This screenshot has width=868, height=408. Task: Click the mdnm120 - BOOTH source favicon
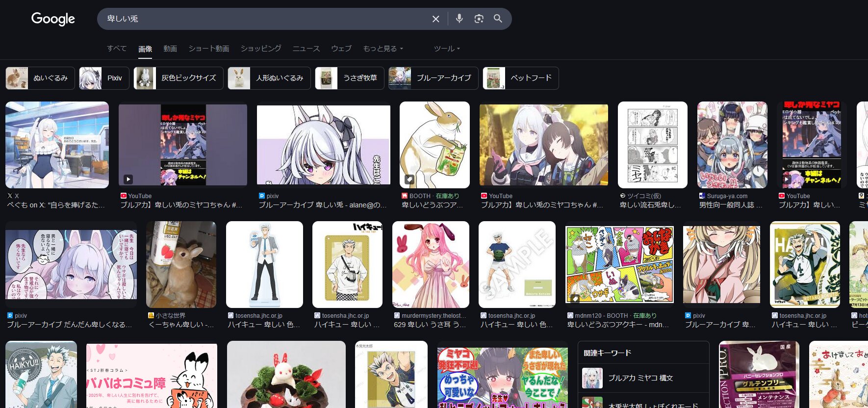coord(570,315)
